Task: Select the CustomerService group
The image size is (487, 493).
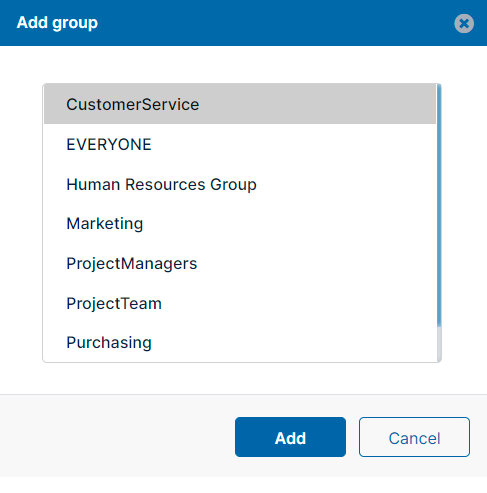Action: [x=240, y=104]
